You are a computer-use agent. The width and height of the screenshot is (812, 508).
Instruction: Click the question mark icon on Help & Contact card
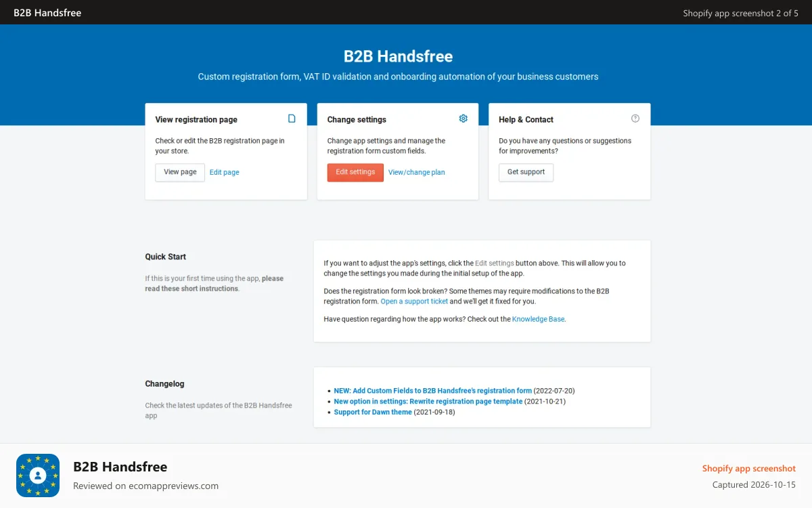(x=635, y=119)
